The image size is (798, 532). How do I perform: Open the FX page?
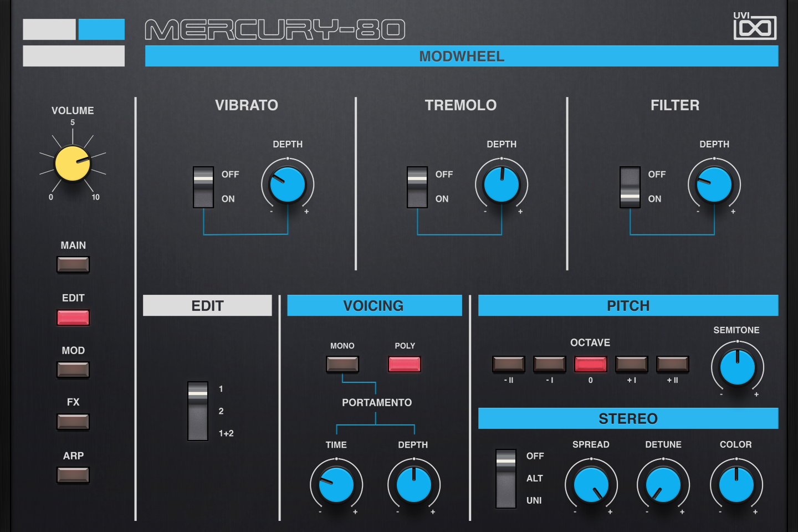click(x=73, y=422)
